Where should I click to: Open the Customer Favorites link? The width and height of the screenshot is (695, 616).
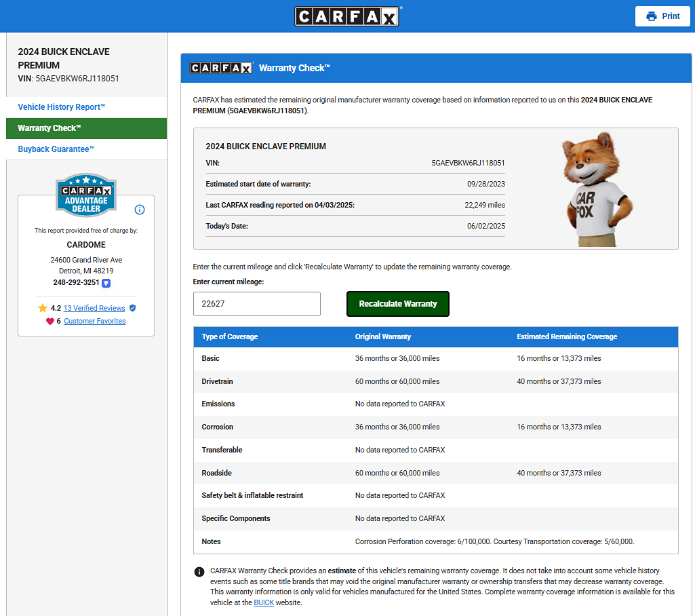coord(95,322)
